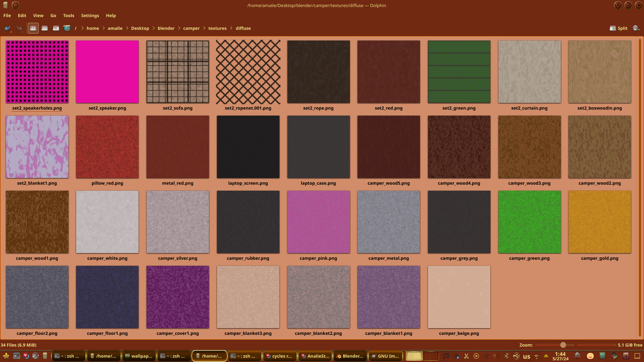Toggle the file preview icon
The width and height of the screenshot is (644, 362).
(x=67, y=28)
